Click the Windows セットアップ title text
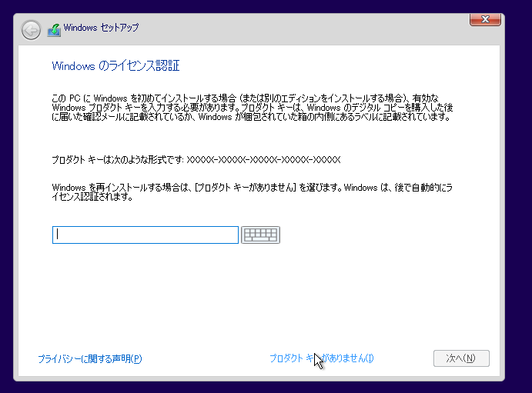 click(101, 28)
